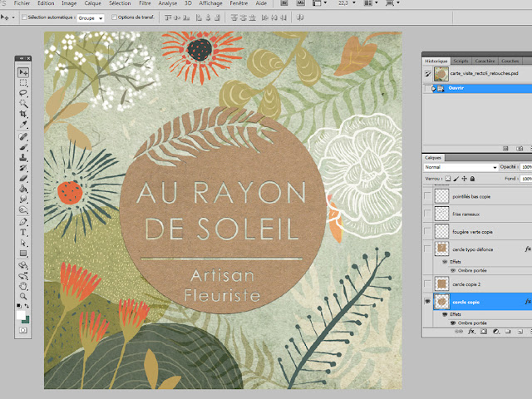This screenshot has height=399, width=532.
Task: Click the foreground color swatch
Action: click(x=20, y=315)
